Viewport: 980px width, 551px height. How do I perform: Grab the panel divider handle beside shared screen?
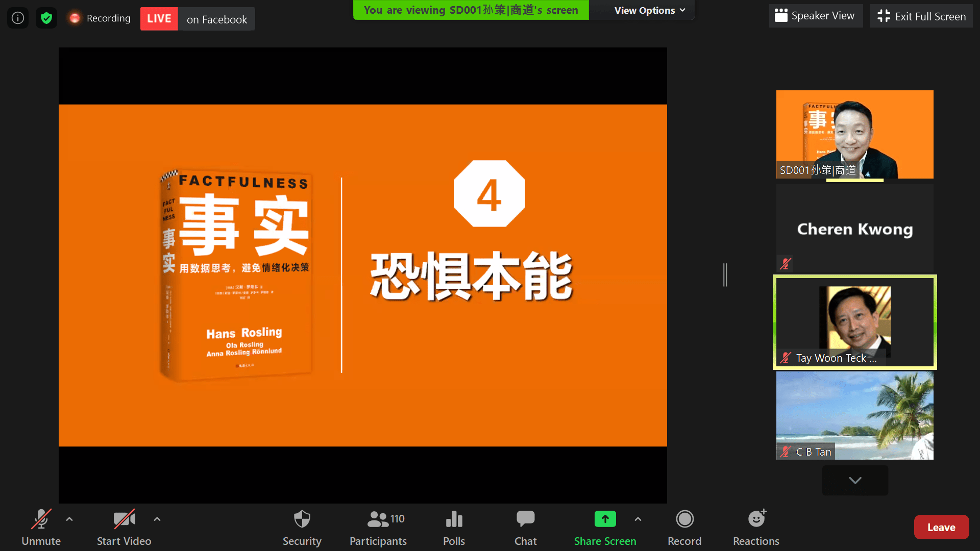[725, 274]
